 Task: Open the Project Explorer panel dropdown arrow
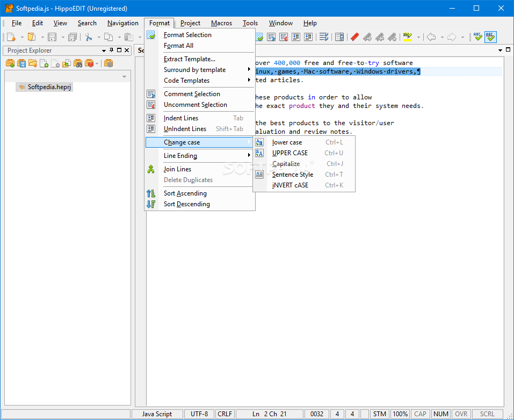(104, 50)
